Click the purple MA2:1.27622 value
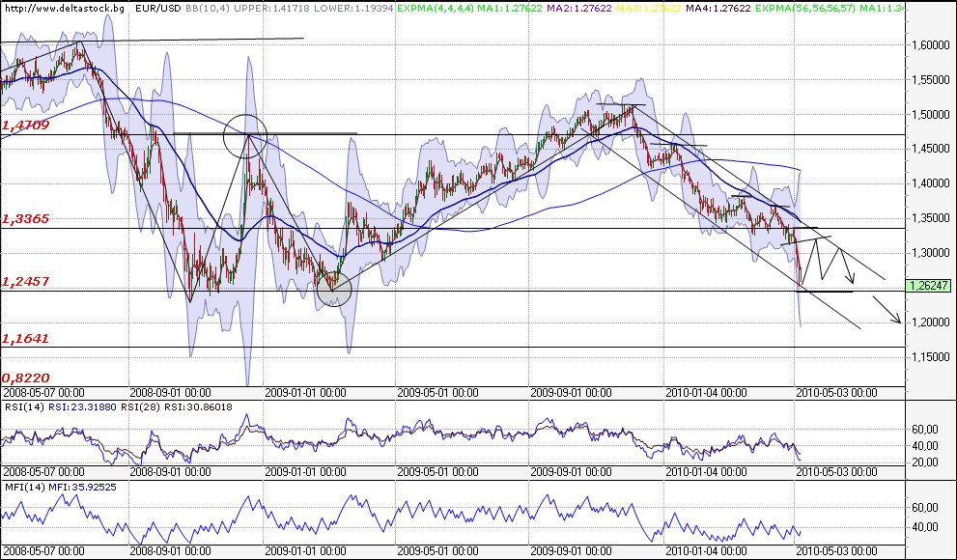957x560 pixels. 577,9
